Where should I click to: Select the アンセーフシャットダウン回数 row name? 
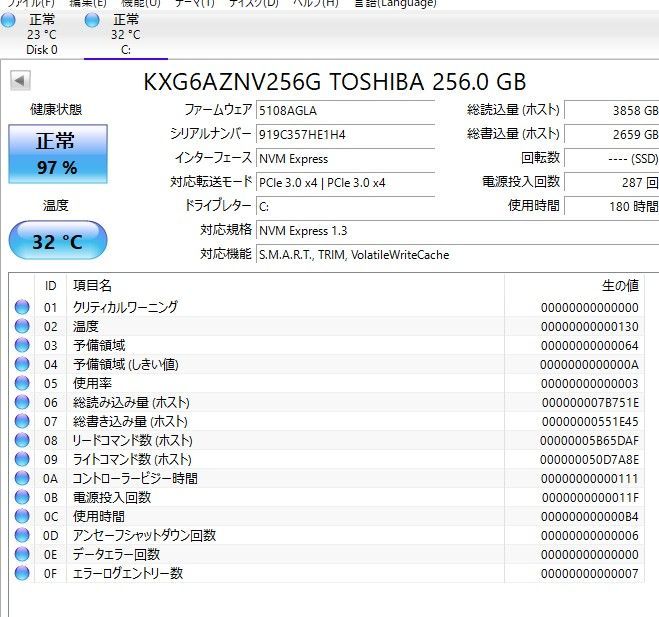(144, 535)
